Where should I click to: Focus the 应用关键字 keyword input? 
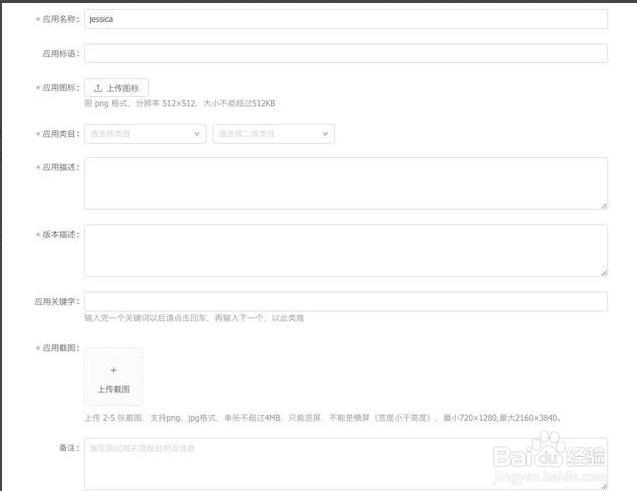pos(346,301)
